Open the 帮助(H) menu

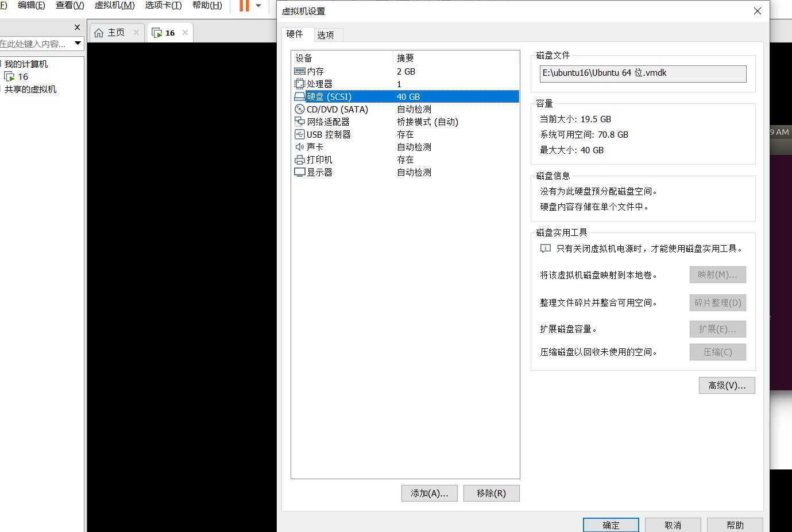(207, 5)
